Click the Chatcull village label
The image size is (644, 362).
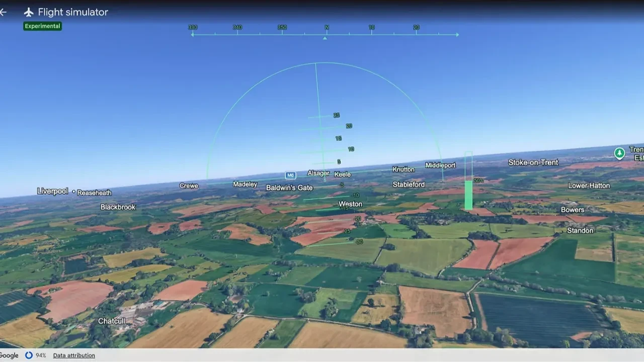pyautogui.click(x=112, y=321)
